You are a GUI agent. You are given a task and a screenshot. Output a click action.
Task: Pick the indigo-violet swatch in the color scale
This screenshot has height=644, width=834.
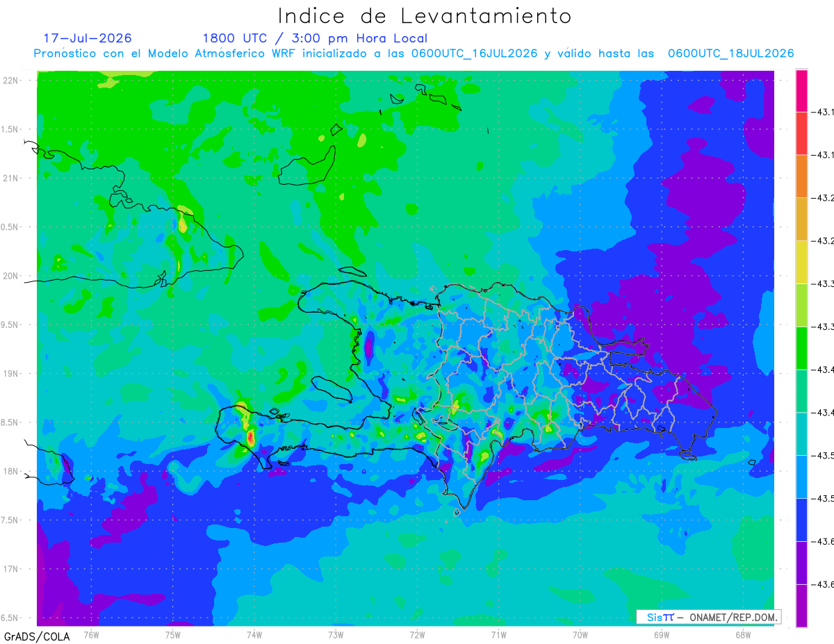pyautogui.click(x=801, y=563)
